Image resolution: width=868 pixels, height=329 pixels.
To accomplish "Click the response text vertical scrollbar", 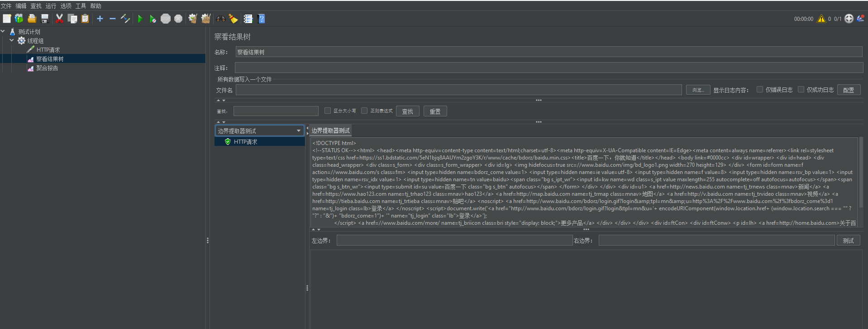I will (x=861, y=172).
